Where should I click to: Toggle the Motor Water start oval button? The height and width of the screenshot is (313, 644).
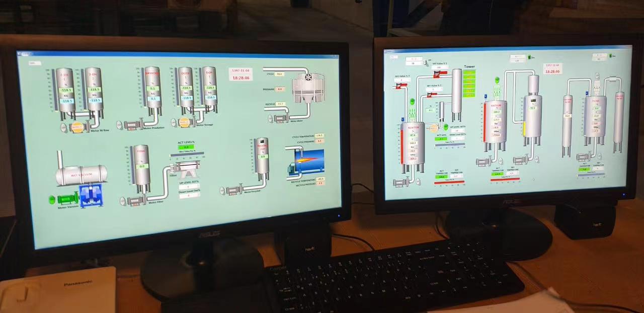click(270, 118)
